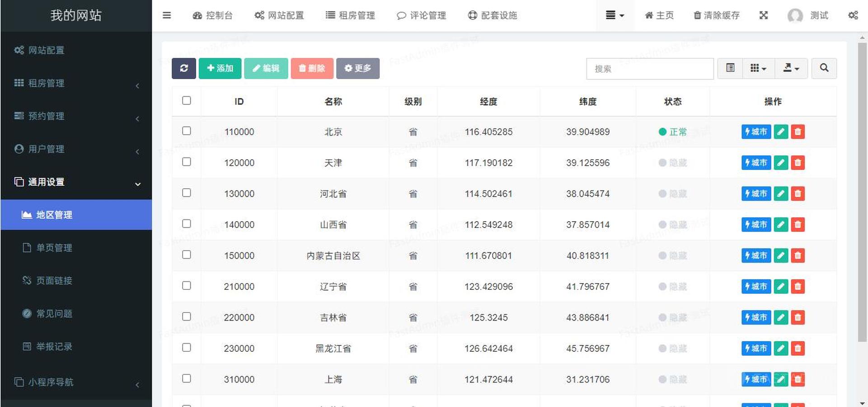Open the columns grid dropdown
Screen dimensions: 868x407
pos(758,68)
